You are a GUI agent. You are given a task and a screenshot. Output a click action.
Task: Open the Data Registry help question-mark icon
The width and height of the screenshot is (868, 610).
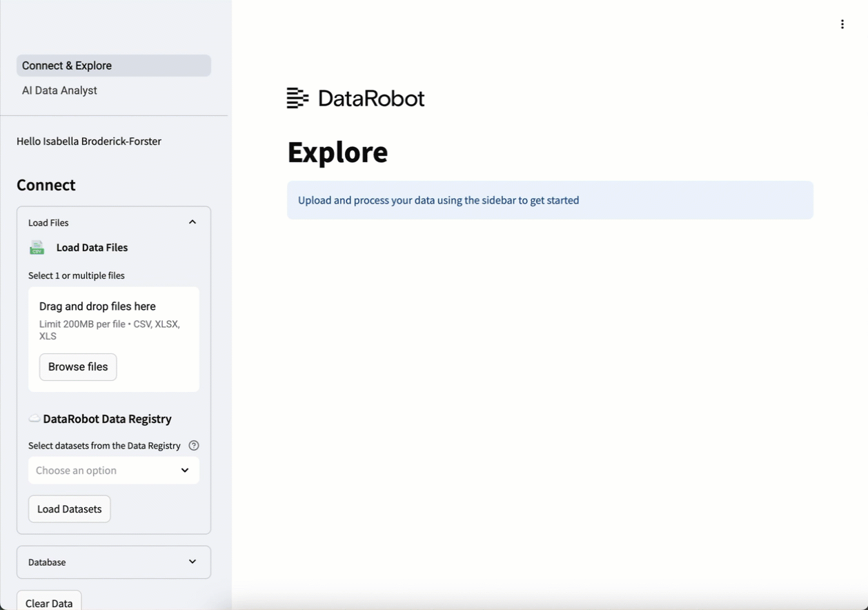coord(194,446)
